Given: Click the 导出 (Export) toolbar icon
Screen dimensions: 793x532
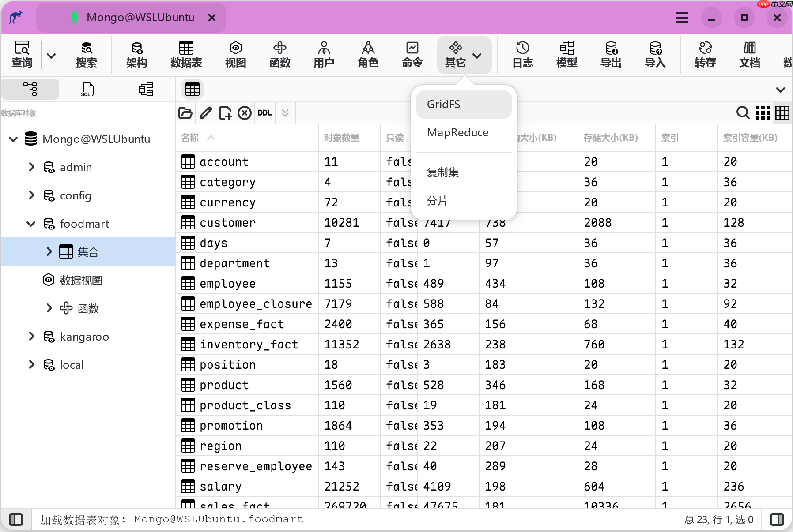Looking at the screenshot, I should click(611, 55).
